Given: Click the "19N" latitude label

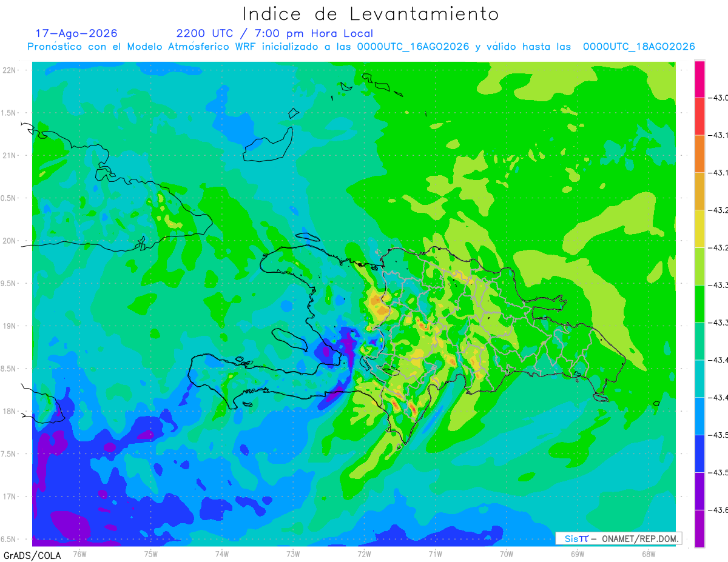Looking at the screenshot, I should tap(9, 326).
